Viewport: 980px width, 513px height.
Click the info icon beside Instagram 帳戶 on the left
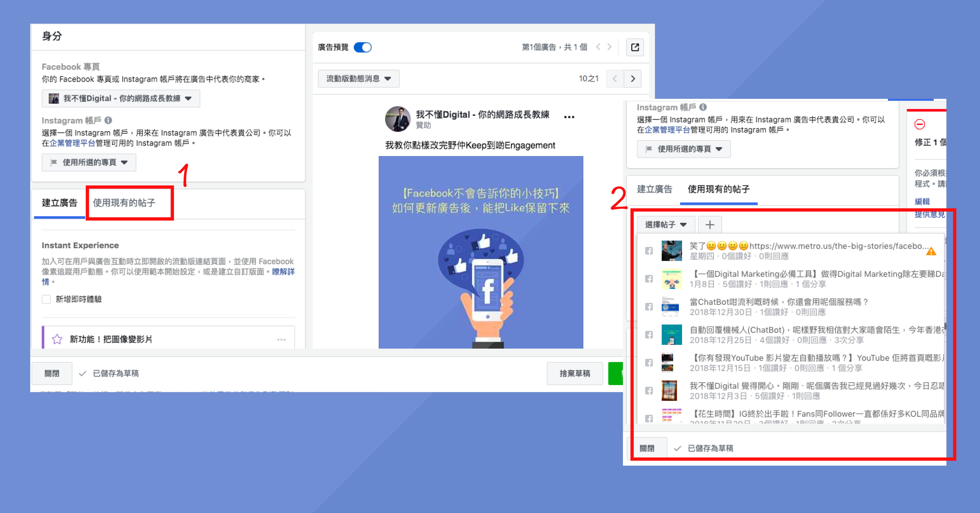108,120
